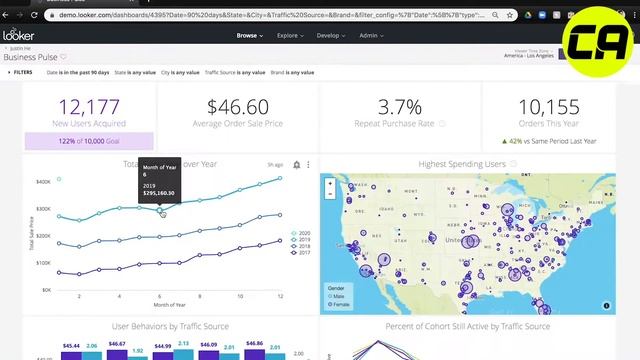Click the America - Los Angeles time zone
640x360 pixels.
(529, 55)
